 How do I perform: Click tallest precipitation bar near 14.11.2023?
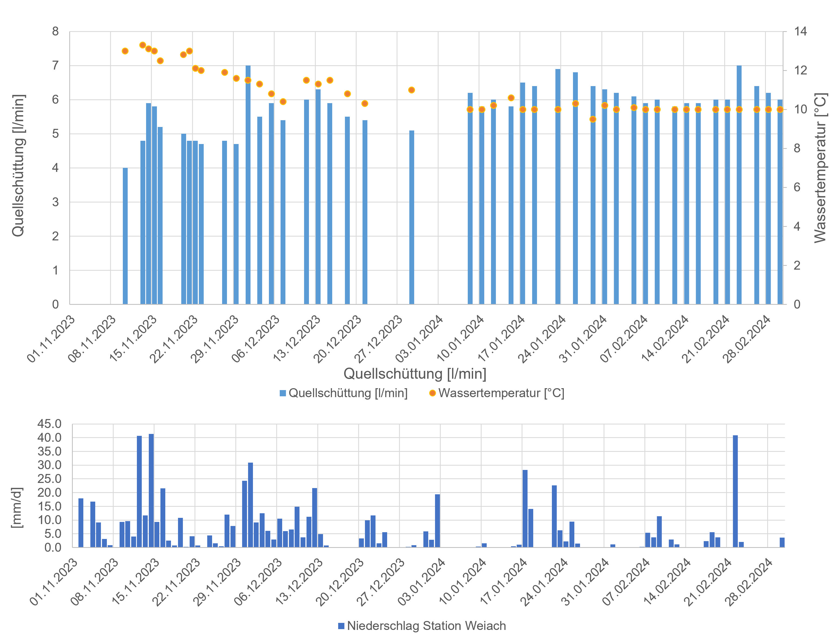[x=151, y=490]
